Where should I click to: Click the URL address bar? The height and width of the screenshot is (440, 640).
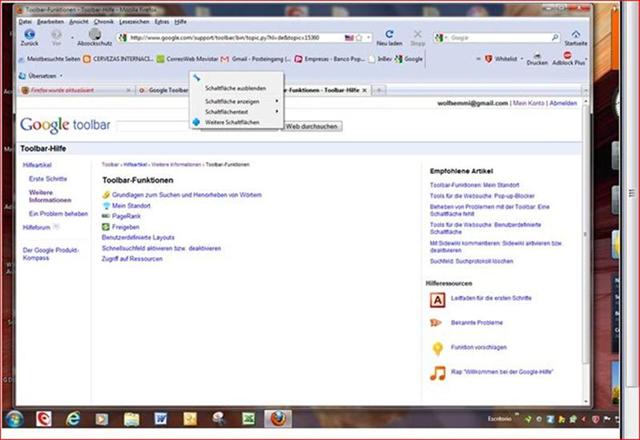click(230, 38)
